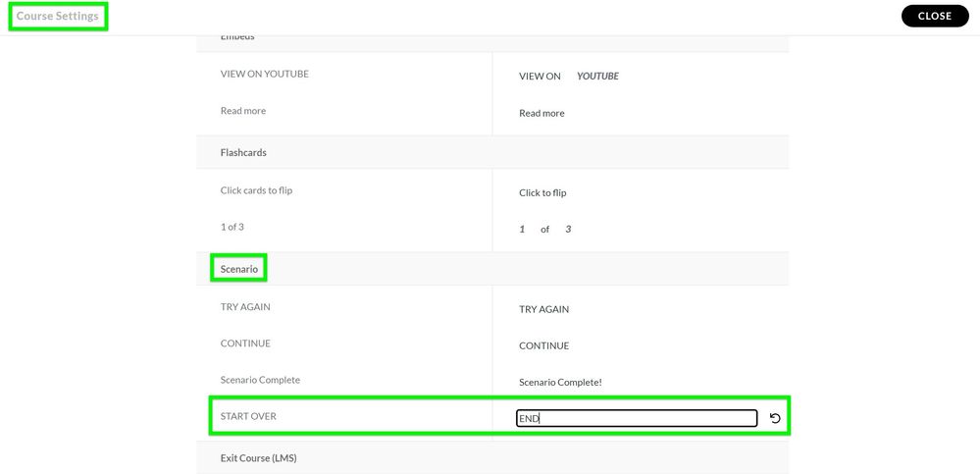980x474 pixels.
Task: Click the "Click cards to flip" label
Action: (x=256, y=190)
